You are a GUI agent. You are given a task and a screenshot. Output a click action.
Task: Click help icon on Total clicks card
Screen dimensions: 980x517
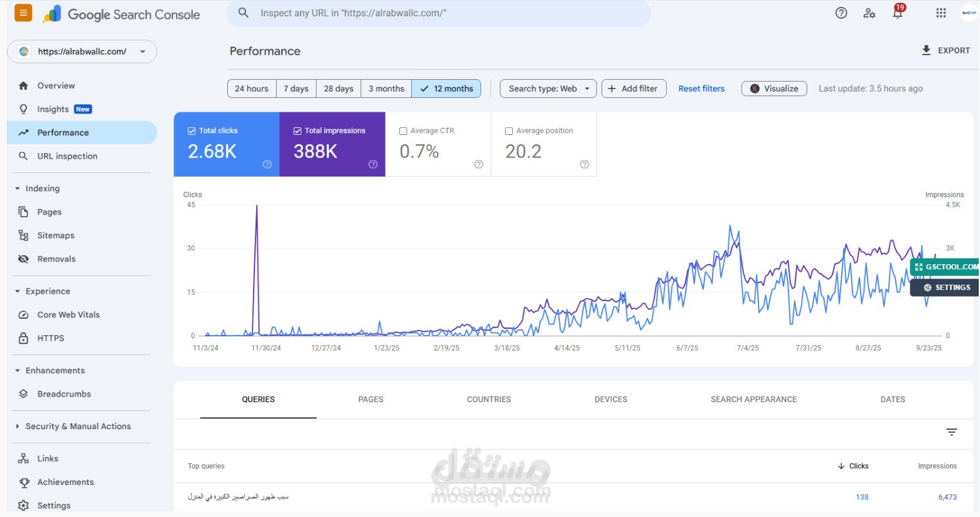267,164
